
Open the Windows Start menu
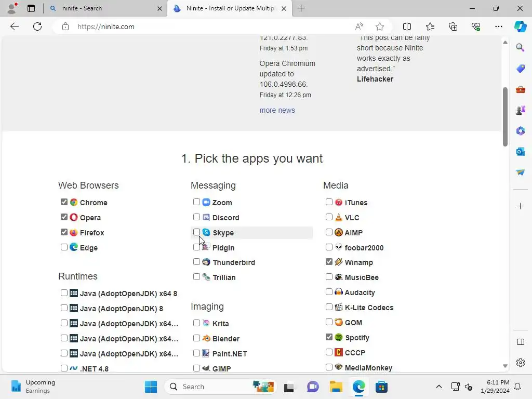click(151, 387)
